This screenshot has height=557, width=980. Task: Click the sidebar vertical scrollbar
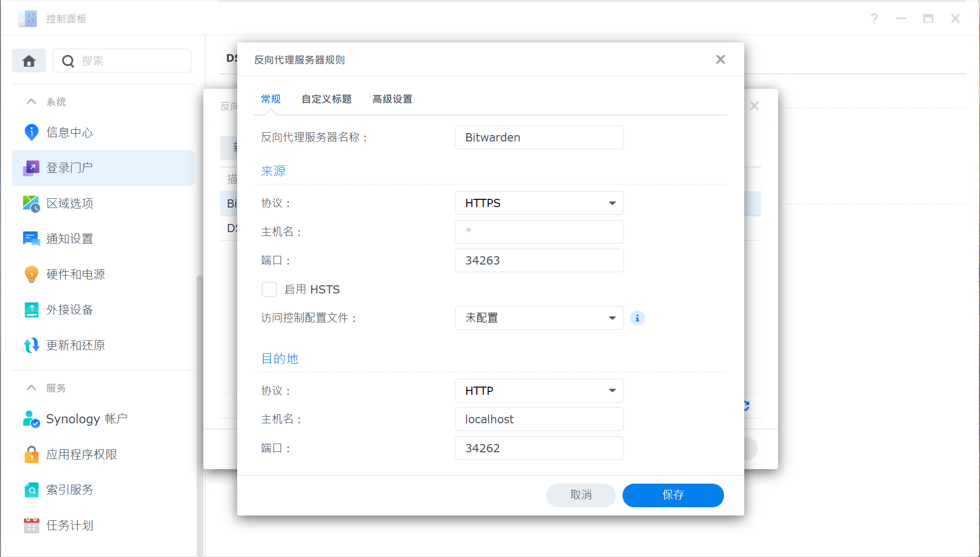(x=199, y=415)
